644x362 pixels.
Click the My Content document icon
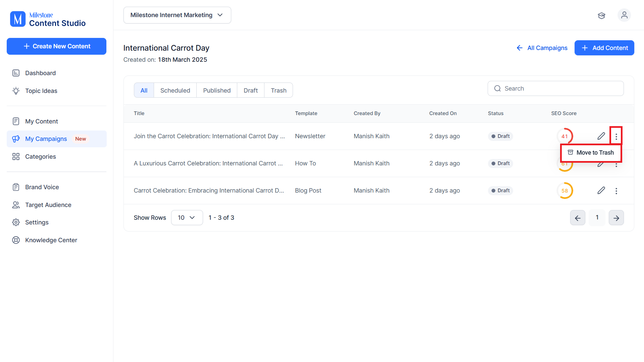click(x=16, y=121)
